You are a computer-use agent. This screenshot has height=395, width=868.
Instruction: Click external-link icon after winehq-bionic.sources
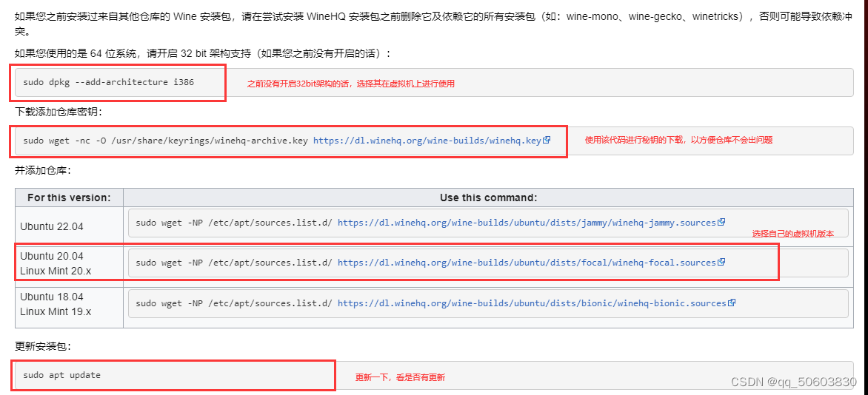click(x=731, y=303)
